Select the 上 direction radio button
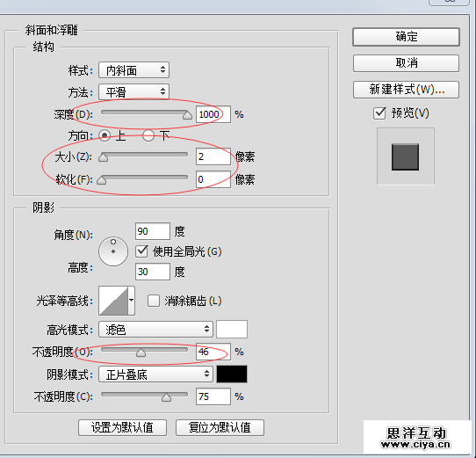476x458 pixels. [x=105, y=135]
